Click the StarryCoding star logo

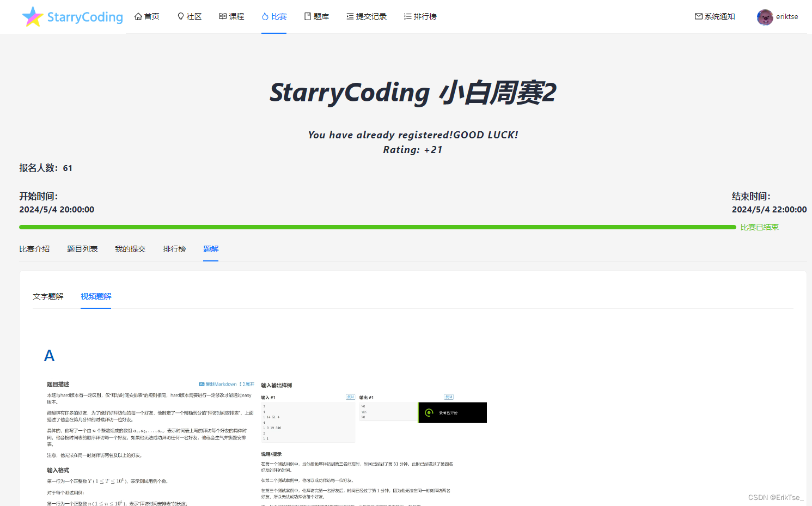33,17
